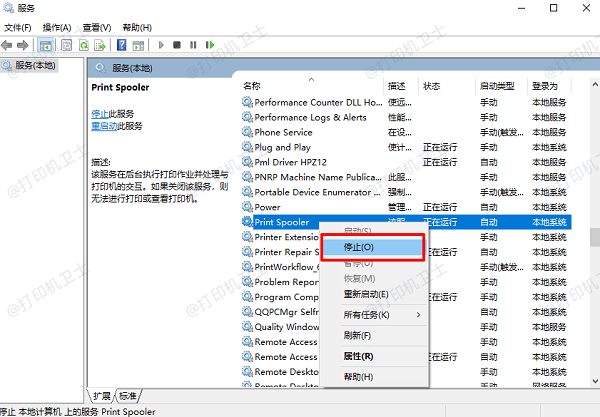Click the Back arrow toolbar icon
Screen dimensions: 600x417
(10, 45)
